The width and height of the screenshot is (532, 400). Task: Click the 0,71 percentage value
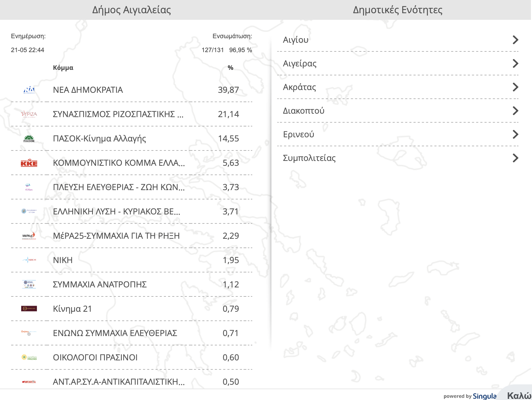(231, 333)
